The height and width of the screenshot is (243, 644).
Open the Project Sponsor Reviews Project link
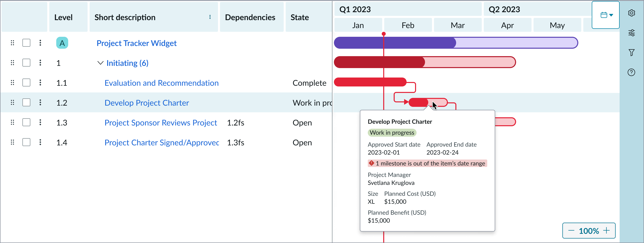(x=161, y=123)
